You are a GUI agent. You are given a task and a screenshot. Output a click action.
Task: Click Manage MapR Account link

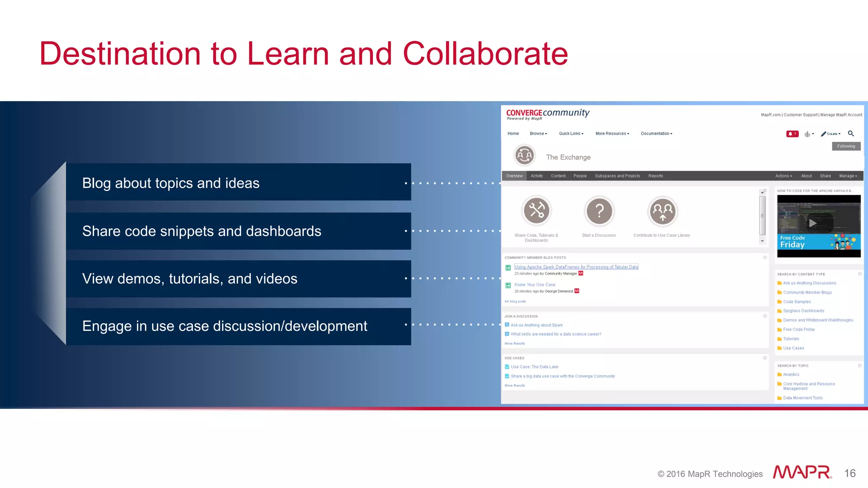coord(841,115)
